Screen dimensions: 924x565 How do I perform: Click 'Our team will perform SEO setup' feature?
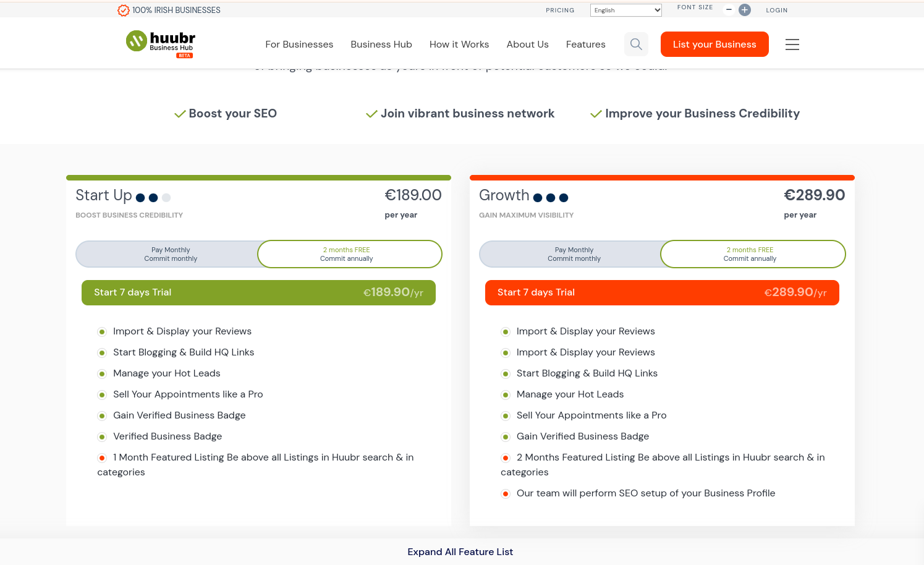(646, 493)
